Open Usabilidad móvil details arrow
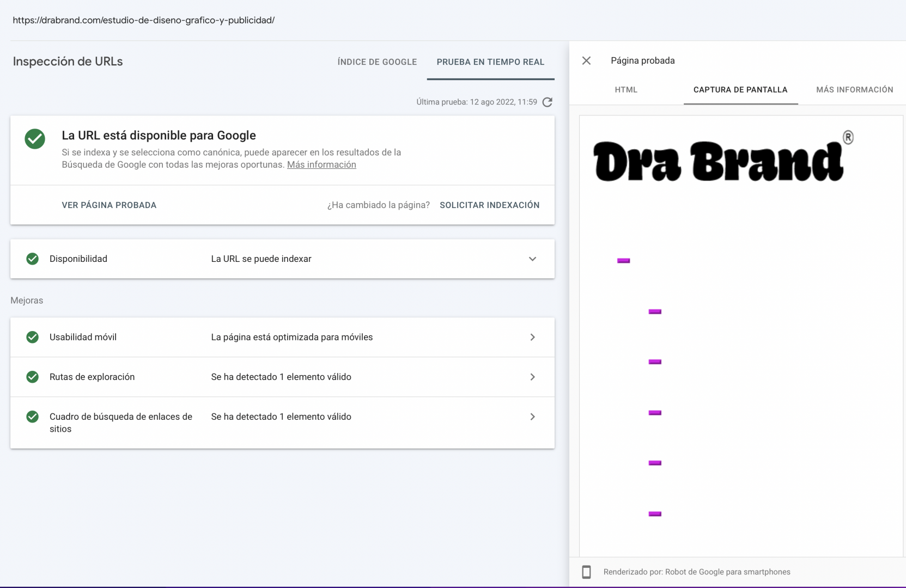Screen dimensions: 906x588 pyautogui.click(x=532, y=337)
